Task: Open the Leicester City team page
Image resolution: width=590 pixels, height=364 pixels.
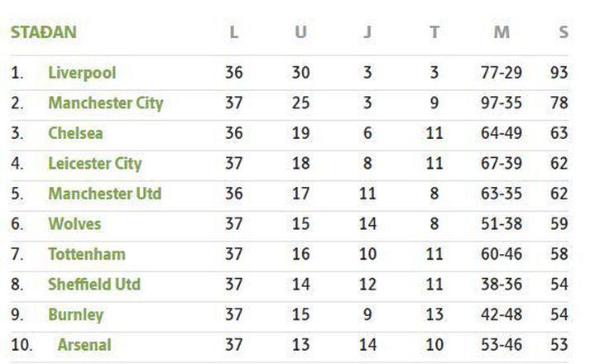Action: (x=95, y=164)
